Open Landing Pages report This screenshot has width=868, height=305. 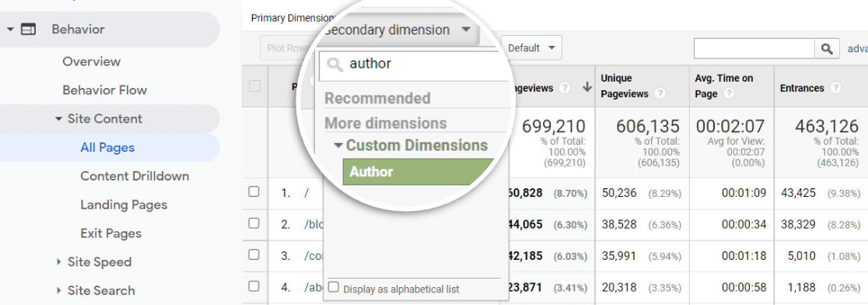[x=124, y=205]
